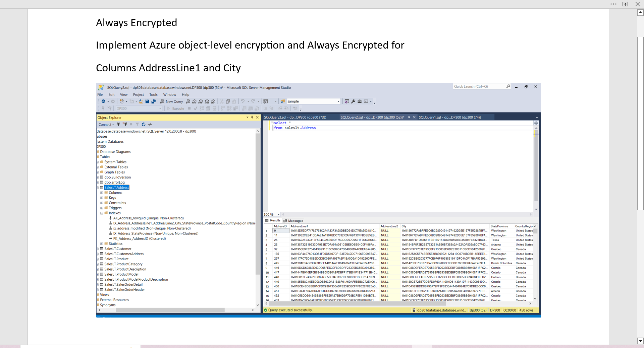Click the split editor icon above query scrollbar

pyautogui.click(x=536, y=123)
